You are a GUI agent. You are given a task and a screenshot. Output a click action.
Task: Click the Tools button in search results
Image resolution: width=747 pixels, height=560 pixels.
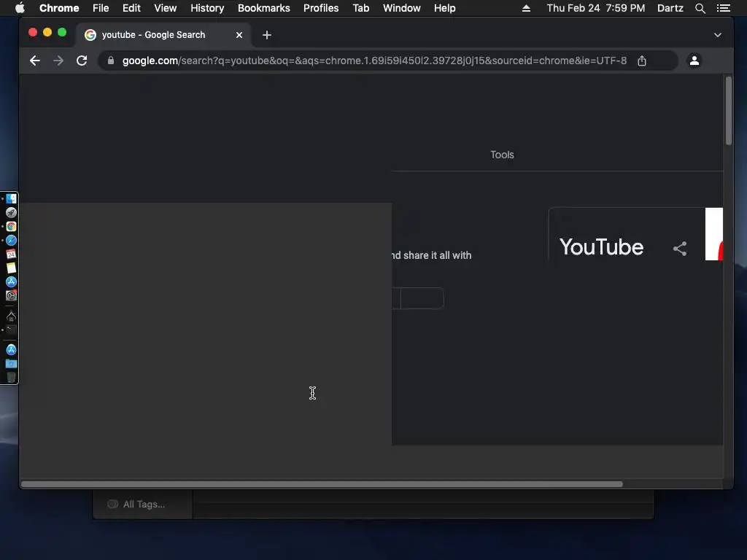(502, 155)
